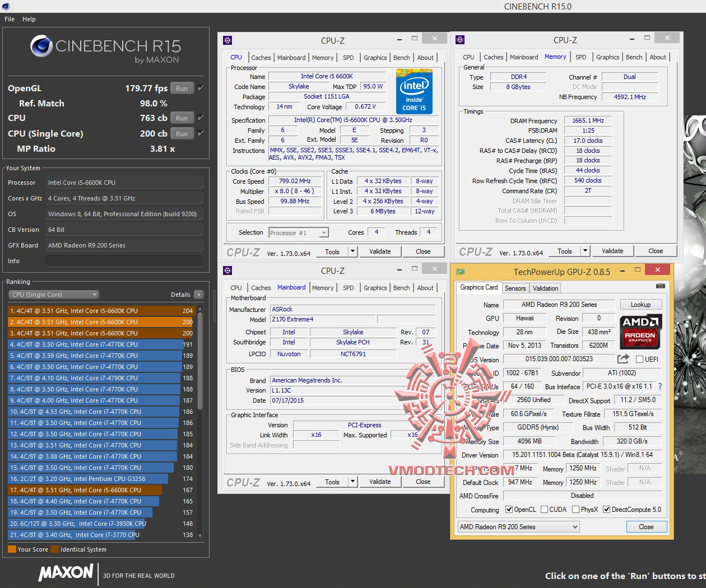The width and height of the screenshot is (706, 588).
Task: Open the File menu in Cinebench
Action: pyautogui.click(x=10, y=19)
